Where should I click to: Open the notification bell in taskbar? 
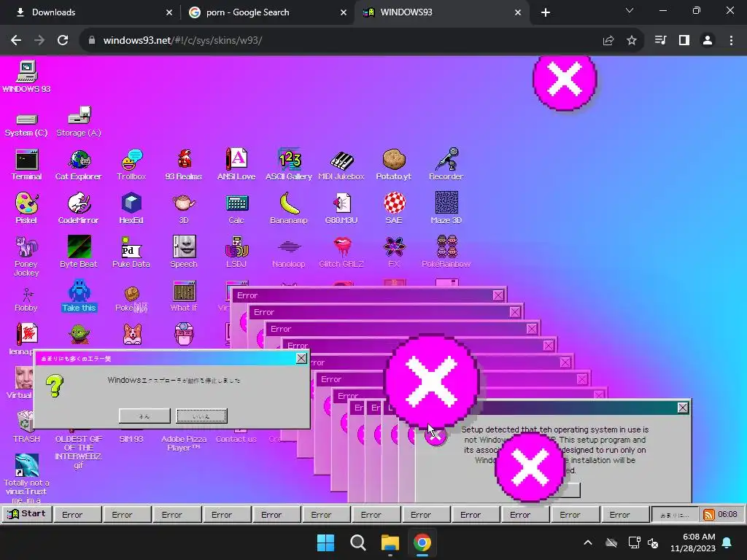pyautogui.click(x=727, y=542)
